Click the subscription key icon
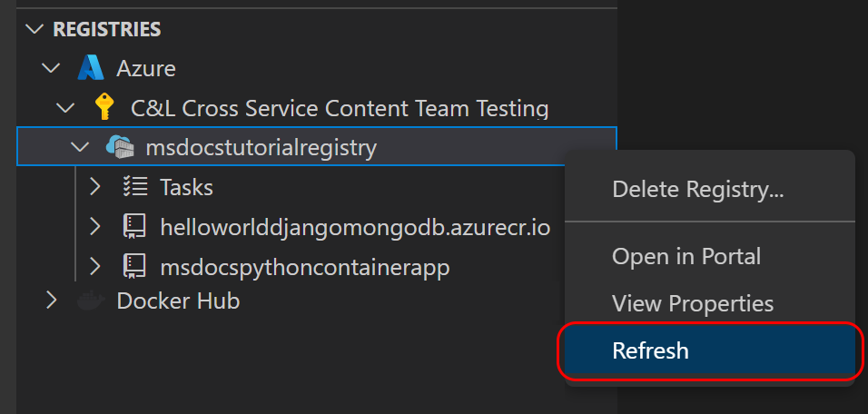The image size is (868, 414). point(105,108)
